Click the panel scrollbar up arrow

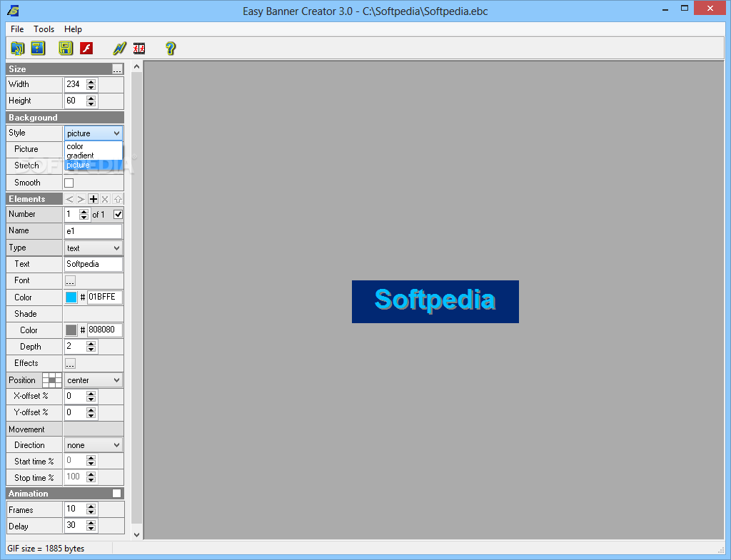pos(136,66)
